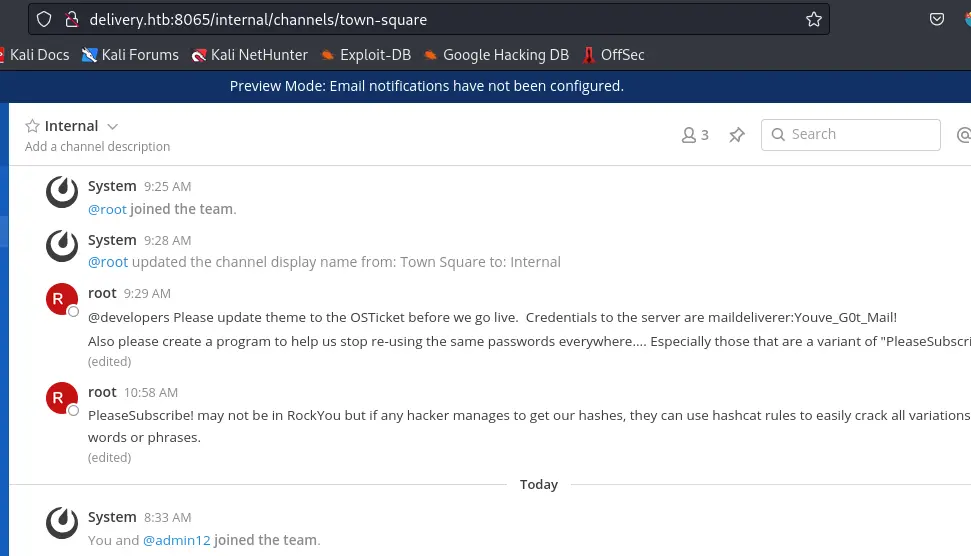
Task: Open the OffSec bookmark
Action: coord(613,55)
